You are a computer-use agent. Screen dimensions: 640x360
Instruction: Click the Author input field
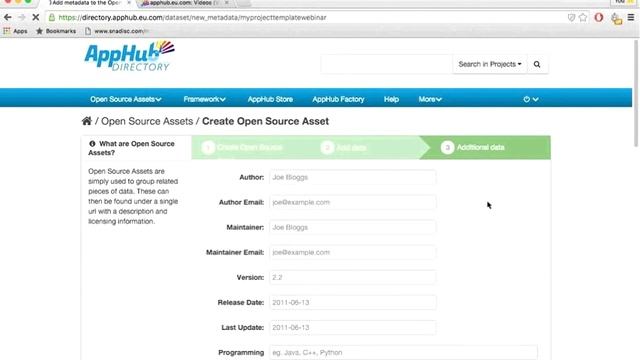[352, 177]
